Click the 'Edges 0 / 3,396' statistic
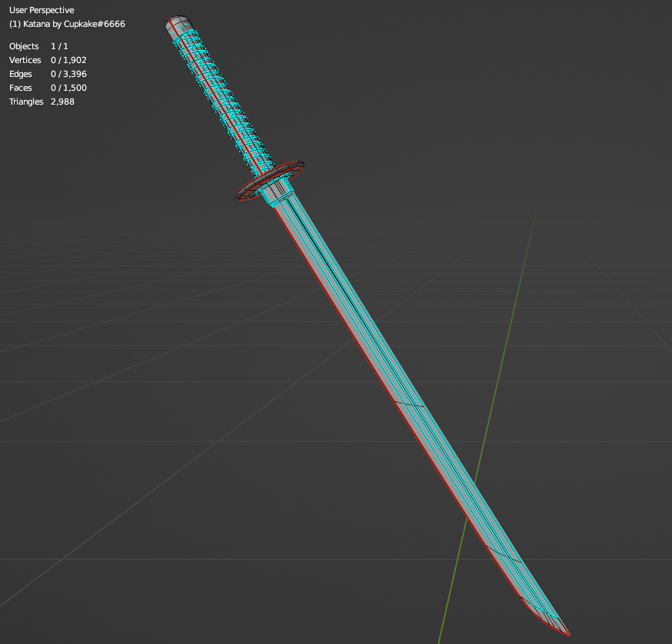672x644 pixels. click(46, 74)
